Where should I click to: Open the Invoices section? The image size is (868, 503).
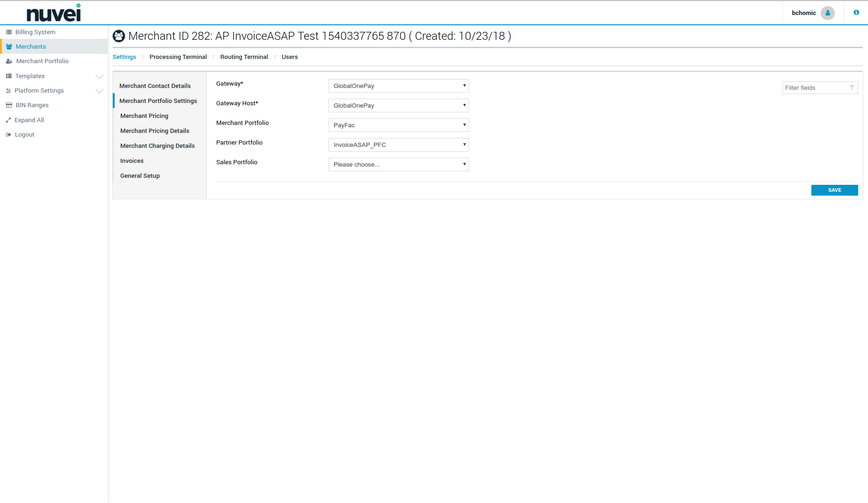click(132, 161)
